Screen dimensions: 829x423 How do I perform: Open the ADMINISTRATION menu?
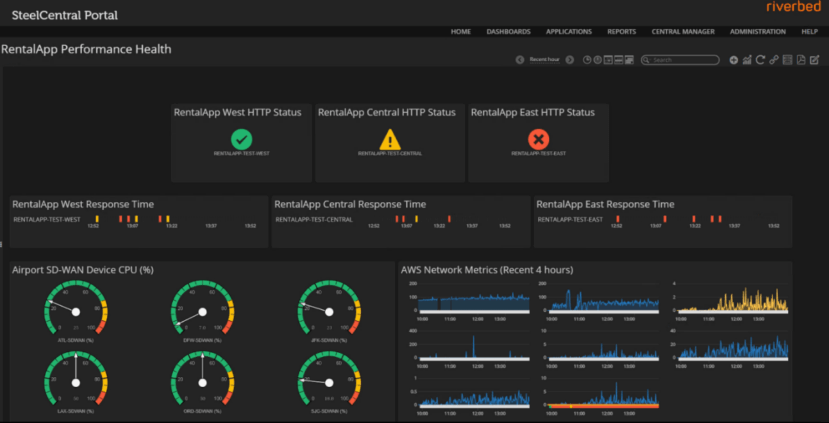(x=758, y=32)
